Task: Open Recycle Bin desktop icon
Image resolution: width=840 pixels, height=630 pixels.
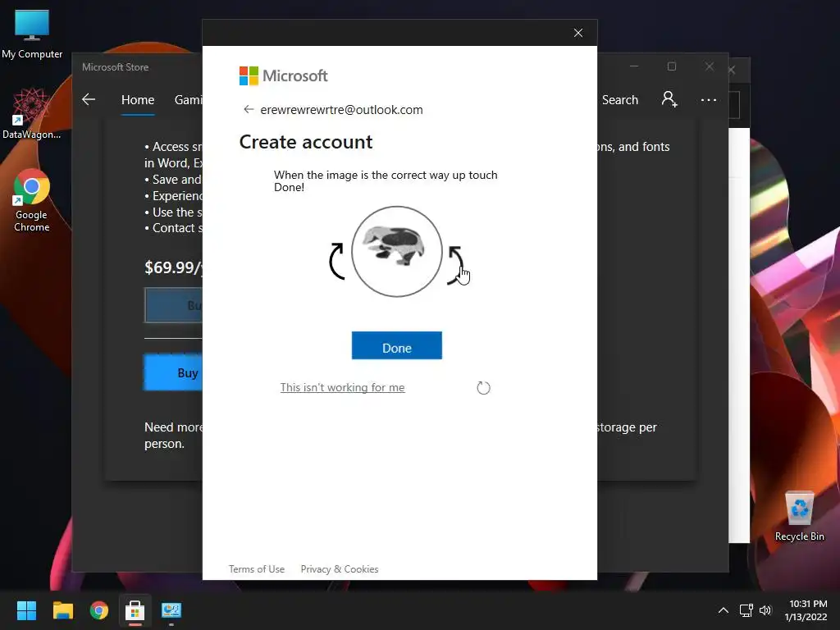Action: click(x=799, y=517)
